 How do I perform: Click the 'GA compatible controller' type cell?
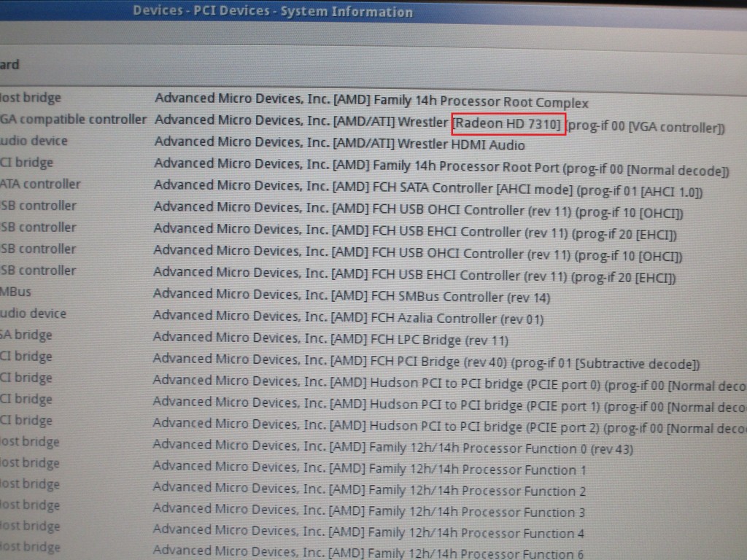tap(73, 119)
